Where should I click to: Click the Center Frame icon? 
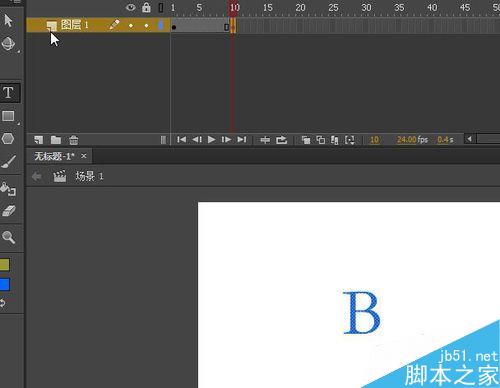[x=265, y=140]
